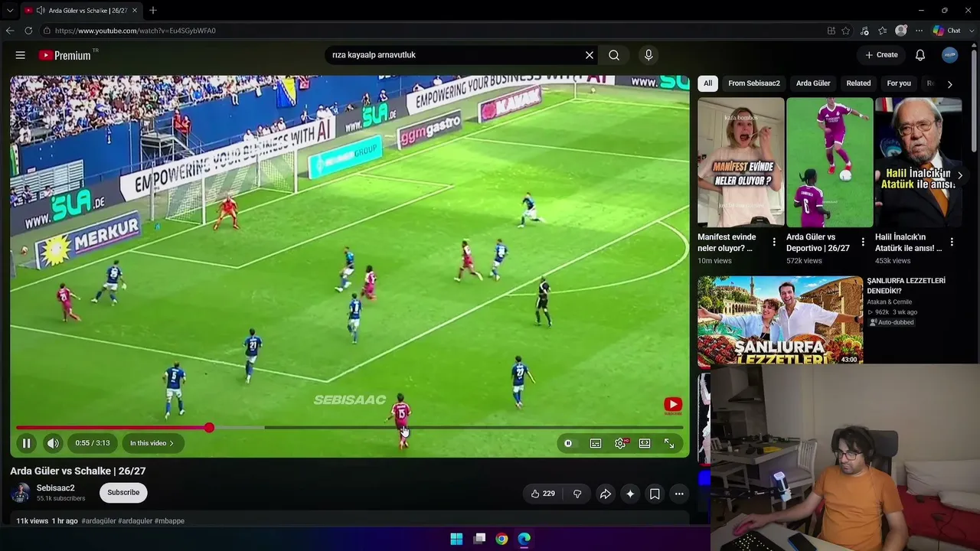Dislike this video
Viewport: 980px width, 551px height.
[x=577, y=494]
